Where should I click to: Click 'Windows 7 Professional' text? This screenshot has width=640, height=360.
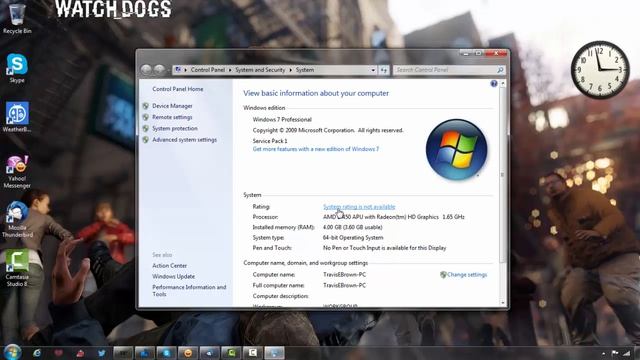tap(282, 120)
